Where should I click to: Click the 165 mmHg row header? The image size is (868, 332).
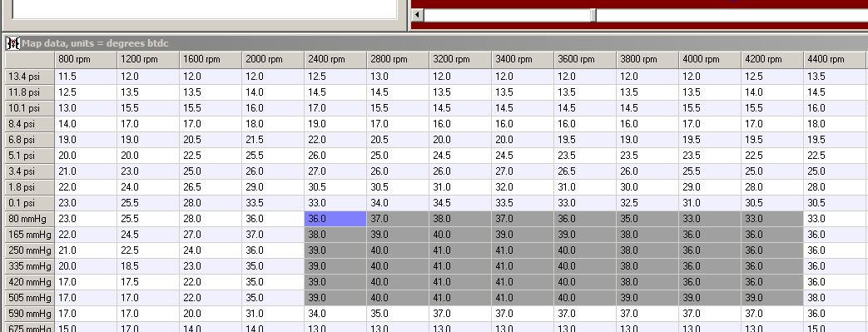click(x=30, y=235)
